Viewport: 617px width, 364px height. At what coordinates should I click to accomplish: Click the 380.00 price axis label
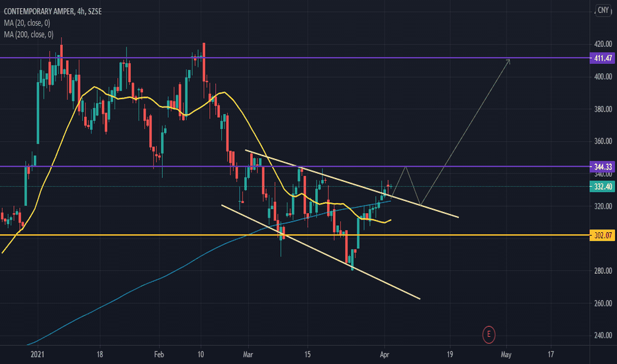603,109
